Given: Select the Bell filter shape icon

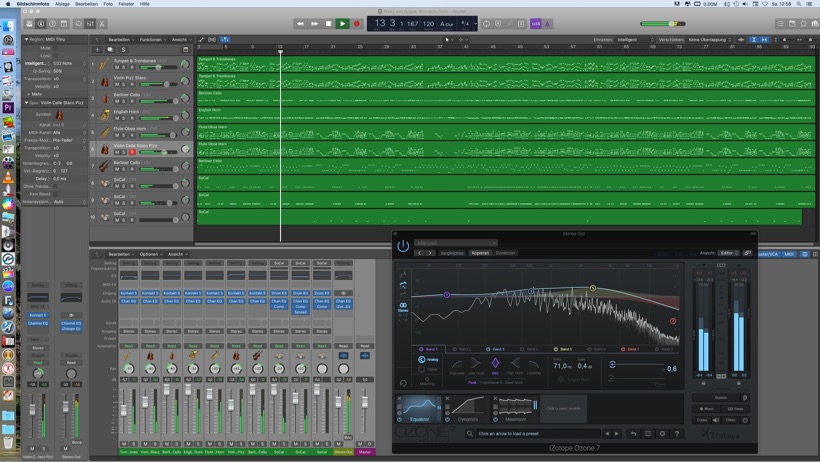Looking at the screenshot, I should pos(495,364).
